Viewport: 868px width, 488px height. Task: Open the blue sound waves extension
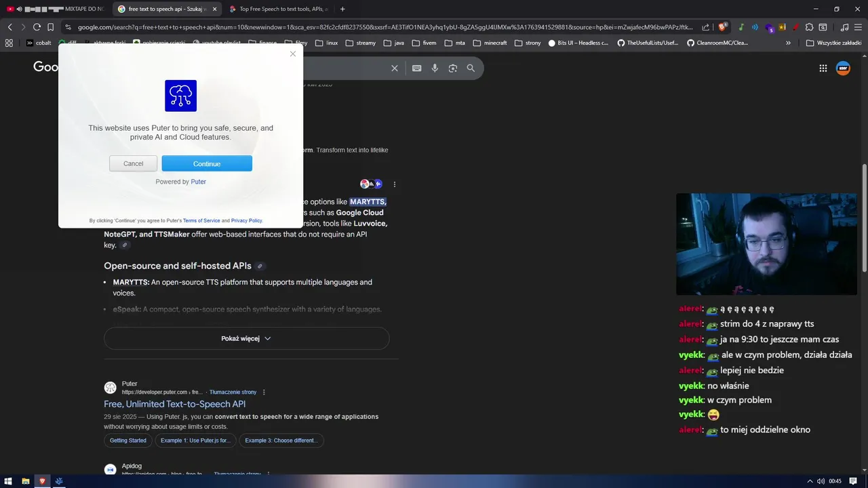pyautogui.click(x=755, y=27)
